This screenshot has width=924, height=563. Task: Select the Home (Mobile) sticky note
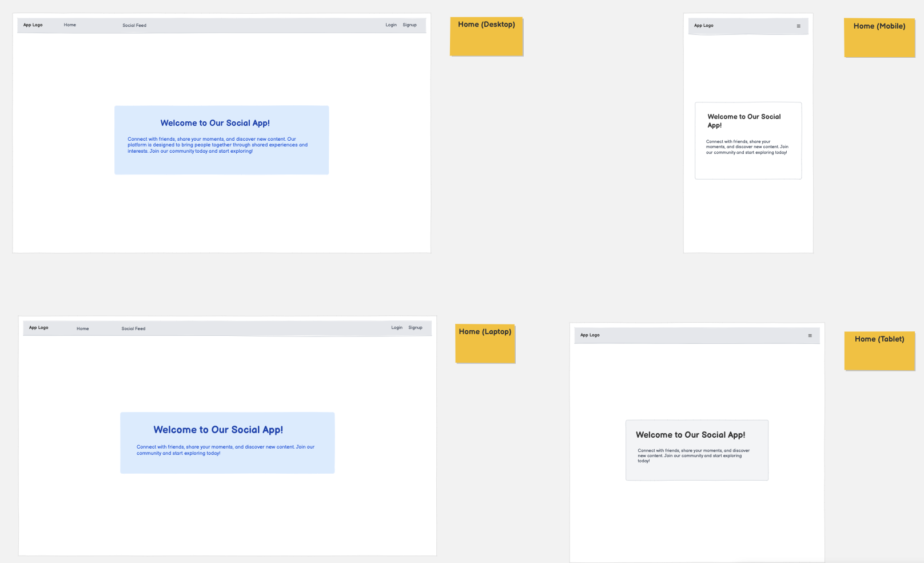879,38
